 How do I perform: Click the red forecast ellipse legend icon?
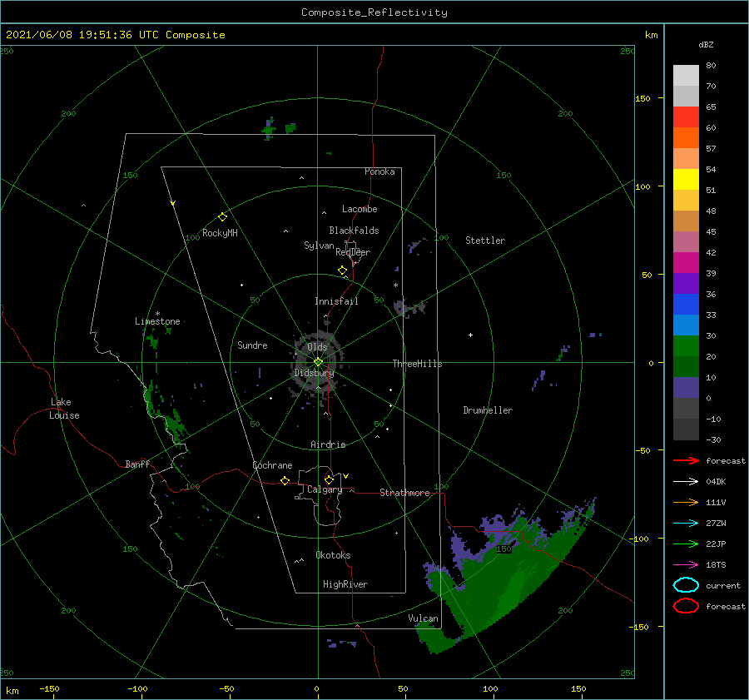point(686,606)
